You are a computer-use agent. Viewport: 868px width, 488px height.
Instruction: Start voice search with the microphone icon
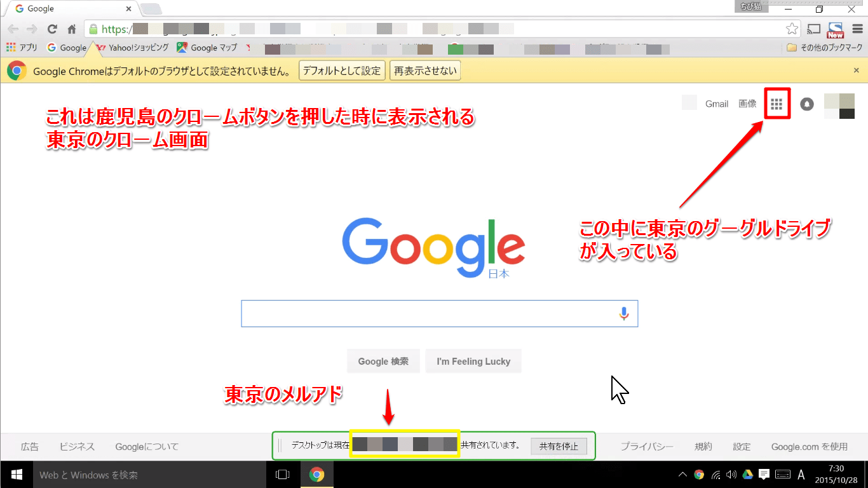click(x=624, y=313)
